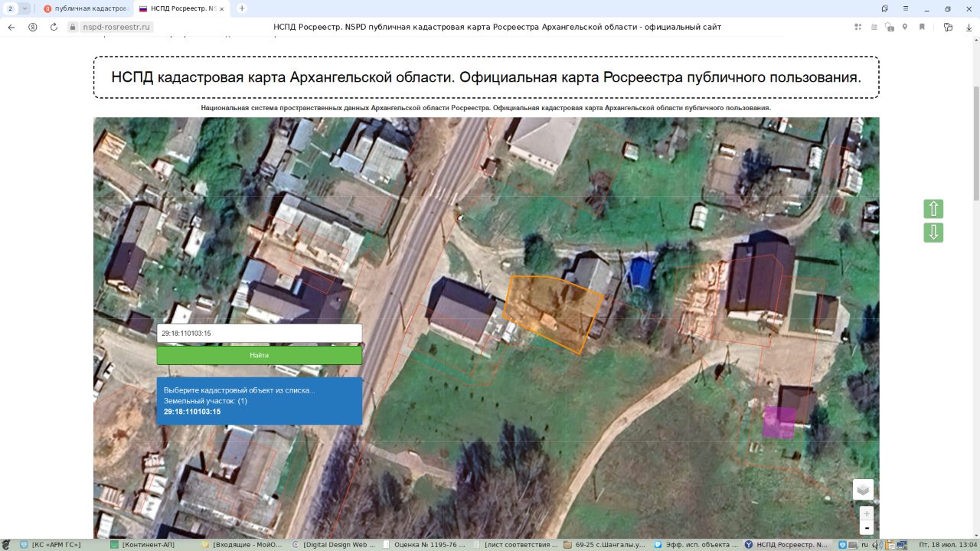Click the nspd-rosreestr.ru address field
This screenshot has width=980, height=551.
(117, 27)
